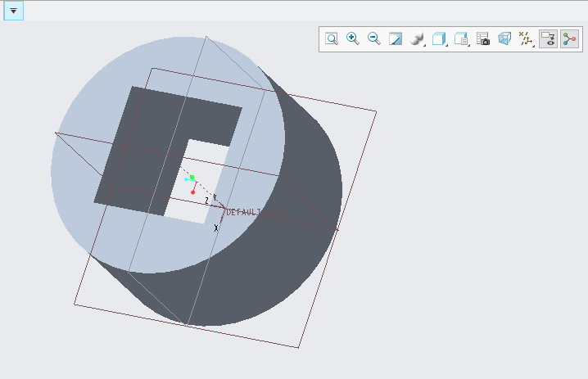
Task: Repaint the graphics window
Action: pyautogui.click(x=396, y=38)
